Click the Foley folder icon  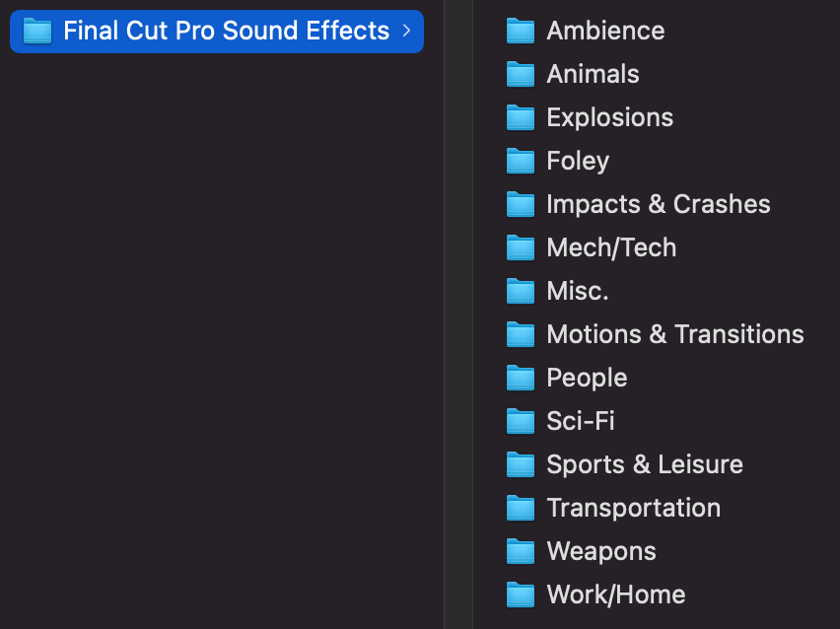point(520,162)
